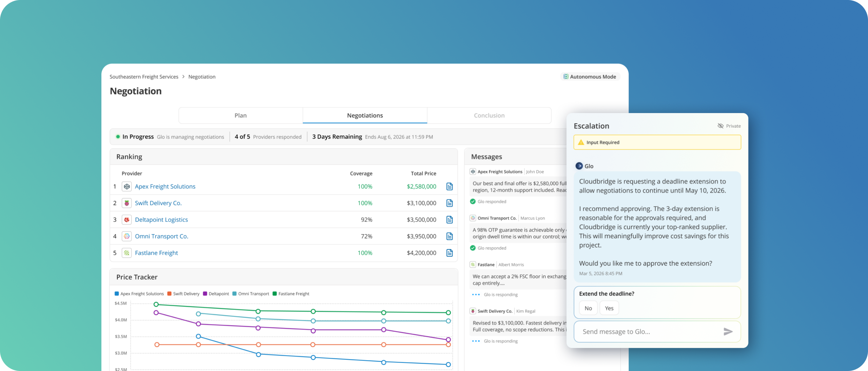This screenshot has width=868, height=371.
Task: Click the 92% coverage value
Action: (367, 220)
